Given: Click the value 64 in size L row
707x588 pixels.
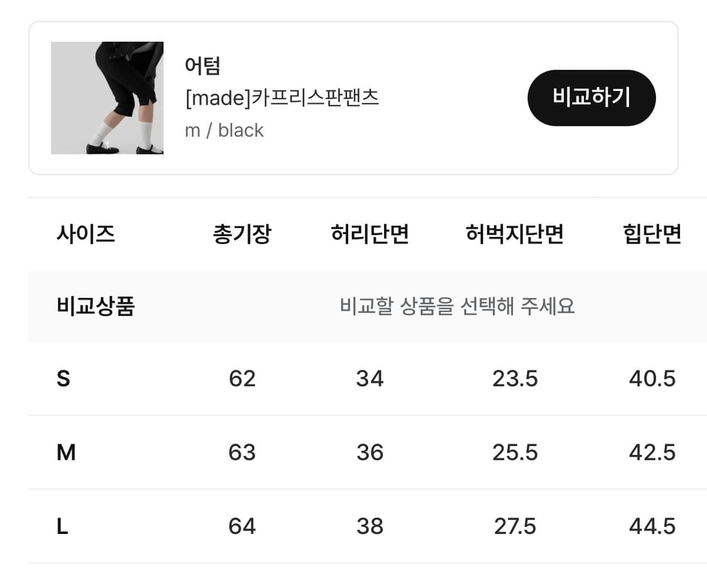Looking at the screenshot, I should click(242, 527).
